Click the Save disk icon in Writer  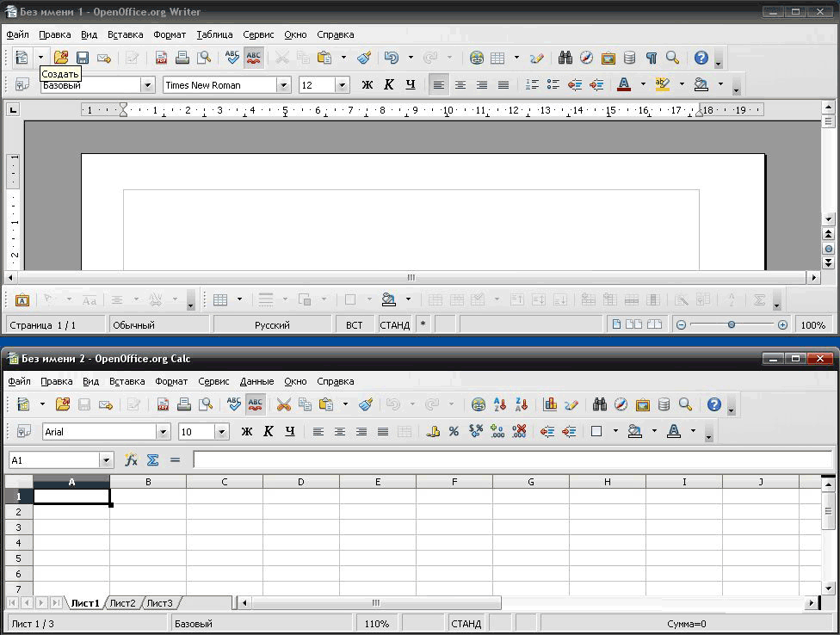(x=82, y=58)
